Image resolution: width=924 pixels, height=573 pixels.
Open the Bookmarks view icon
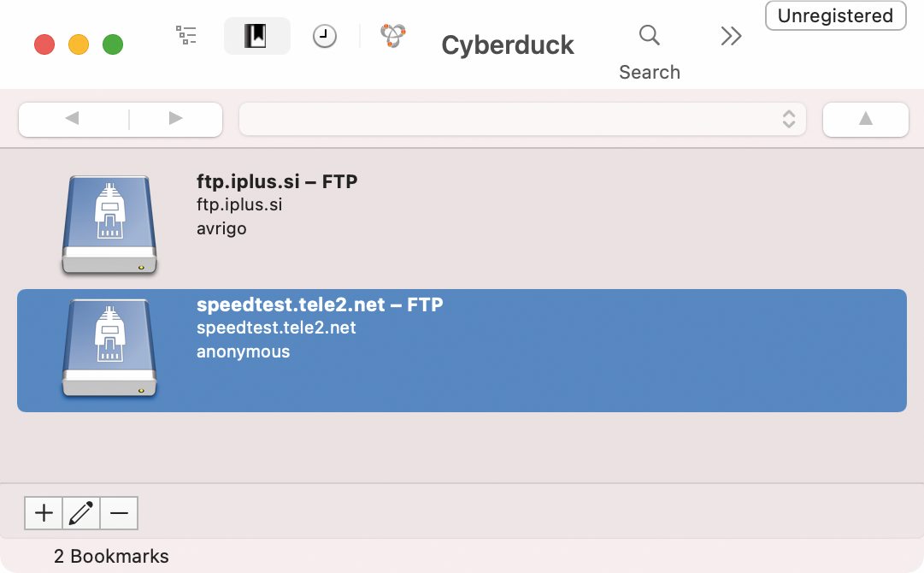[256, 36]
